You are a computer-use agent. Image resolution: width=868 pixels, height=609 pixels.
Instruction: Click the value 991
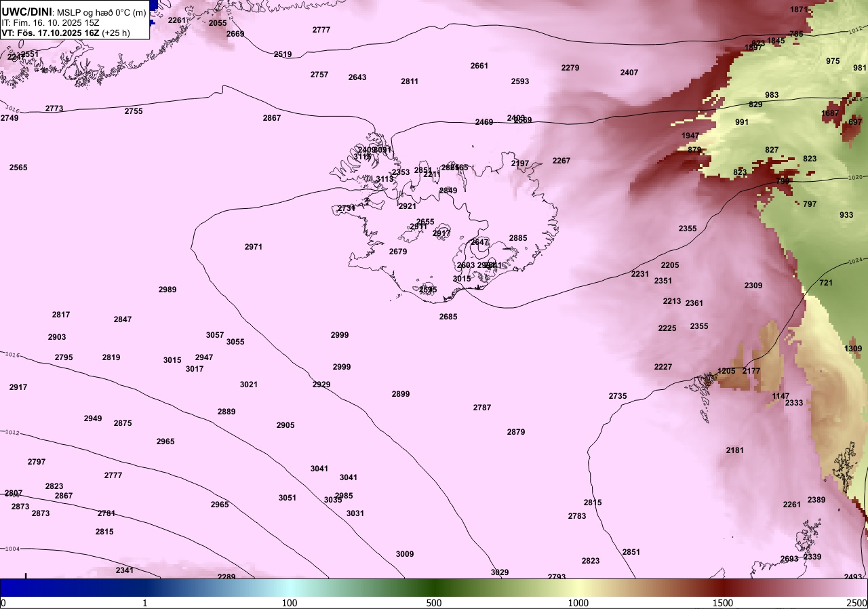coord(742,122)
